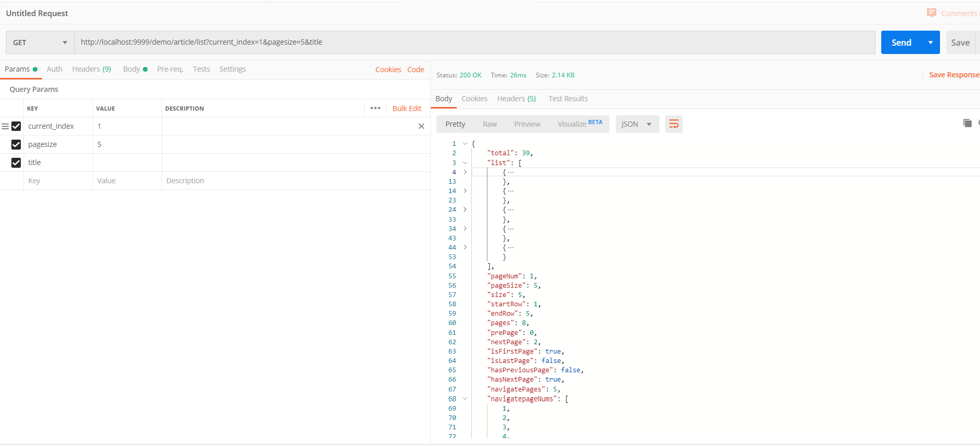
Task: Uncheck the title parameter checkbox
Action: pos(16,163)
